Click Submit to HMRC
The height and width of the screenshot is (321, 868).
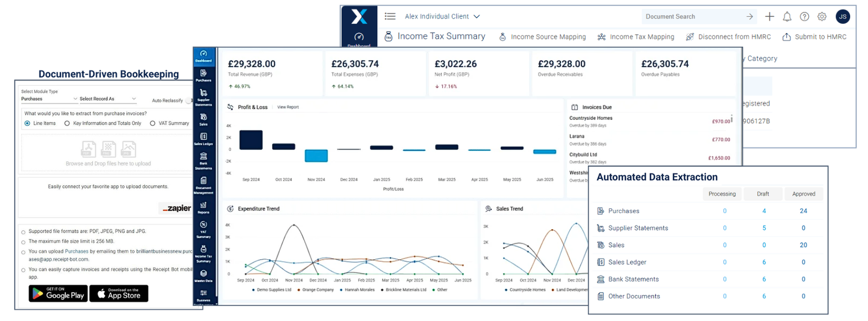click(x=814, y=37)
